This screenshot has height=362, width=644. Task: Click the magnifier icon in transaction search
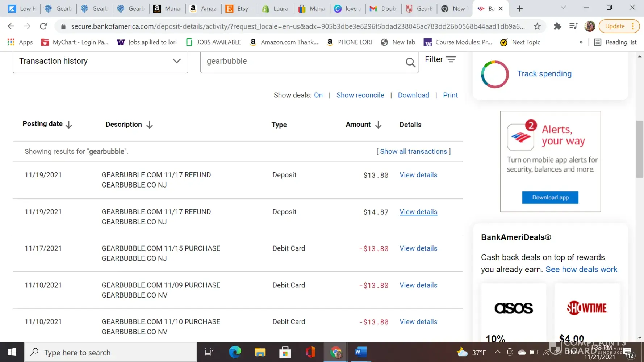pyautogui.click(x=410, y=62)
